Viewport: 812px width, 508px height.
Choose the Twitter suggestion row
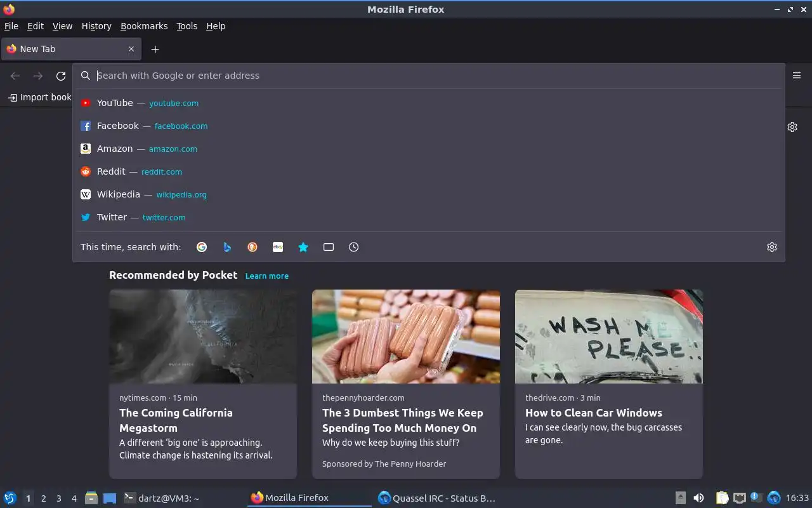[x=429, y=217]
